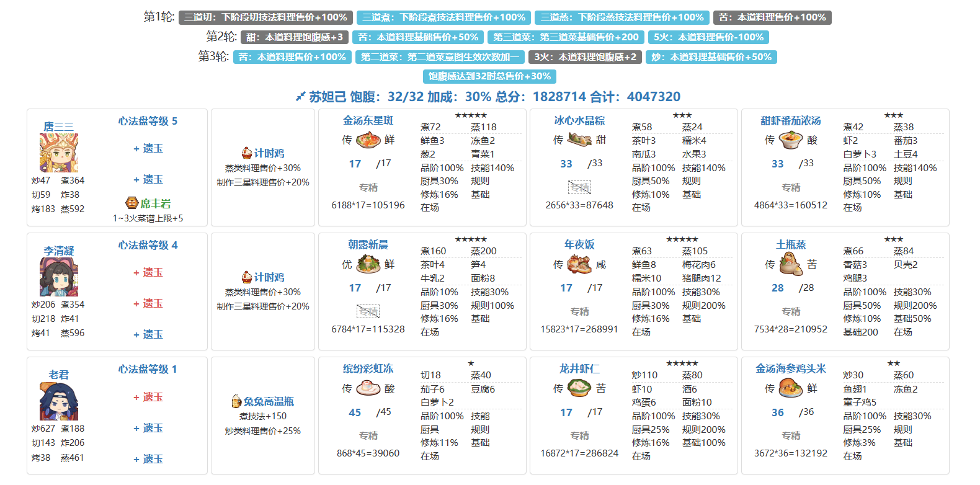Image resolution: width=980 pixels, height=485 pixels.
Task: Click the total 7534*28=210952
Action: pyautogui.click(x=791, y=329)
